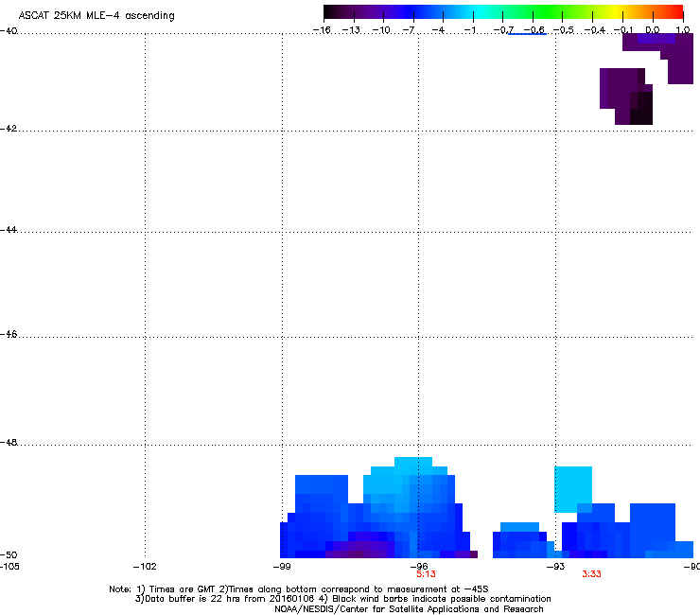
Task: Click the latitude axis label -42
Action: 9,129
